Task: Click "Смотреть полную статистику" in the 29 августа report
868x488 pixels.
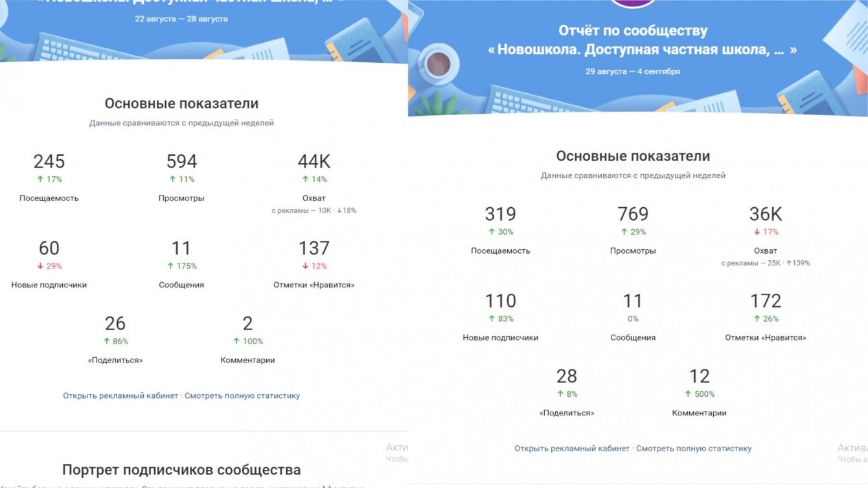Action: [694, 448]
